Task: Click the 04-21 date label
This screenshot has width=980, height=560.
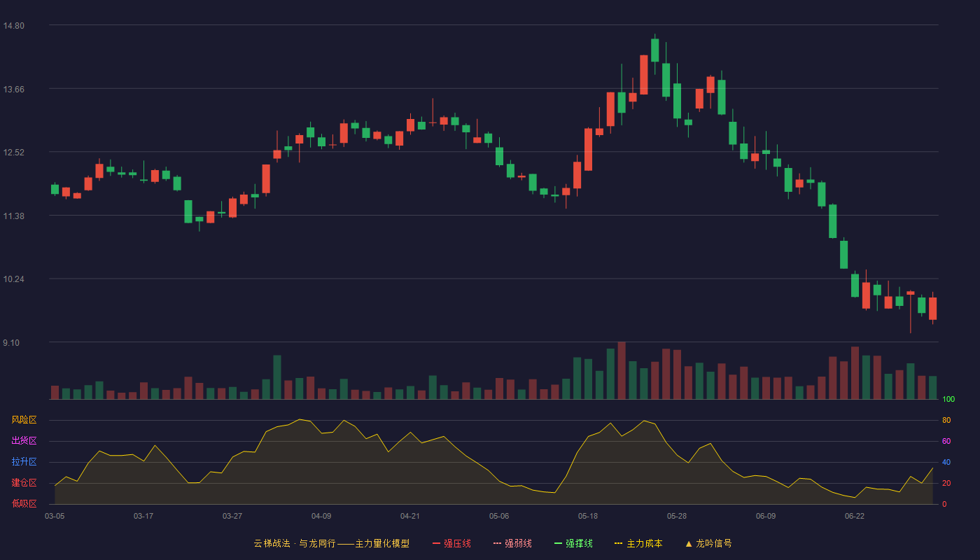Action: click(x=410, y=516)
